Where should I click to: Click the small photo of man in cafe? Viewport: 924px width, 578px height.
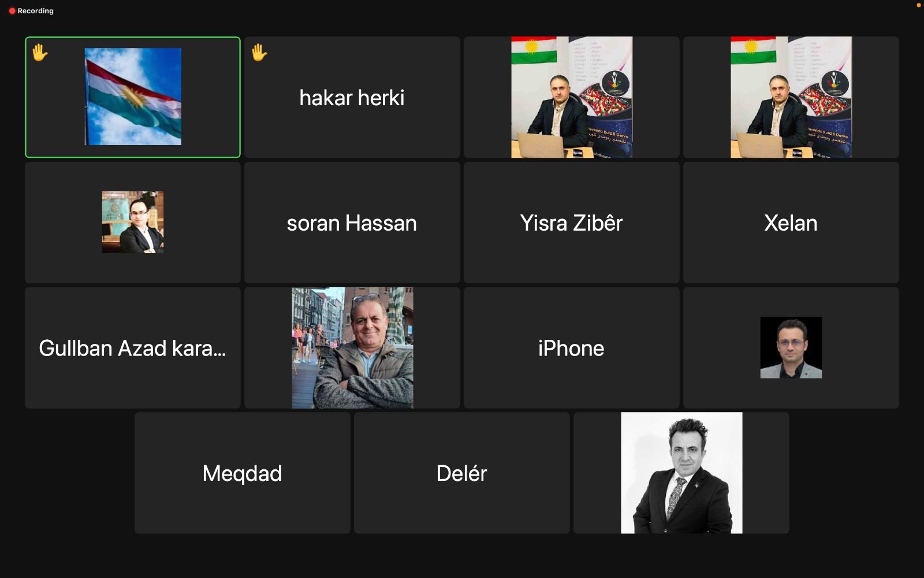click(x=133, y=222)
